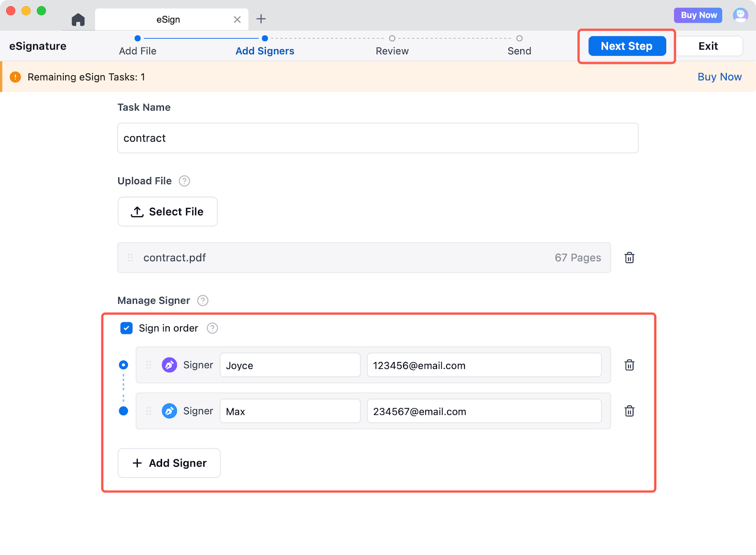Uncheck the Sign in order checkbox
The image size is (756, 555).
[x=127, y=328]
